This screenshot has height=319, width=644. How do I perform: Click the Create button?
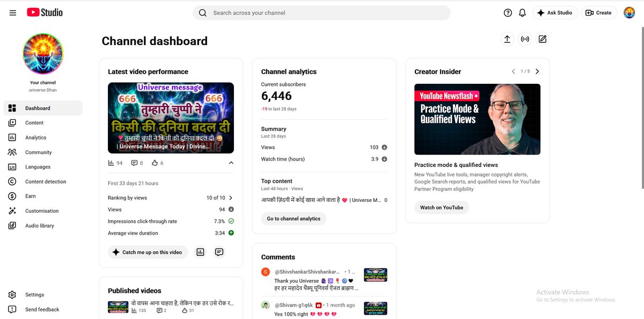598,13
